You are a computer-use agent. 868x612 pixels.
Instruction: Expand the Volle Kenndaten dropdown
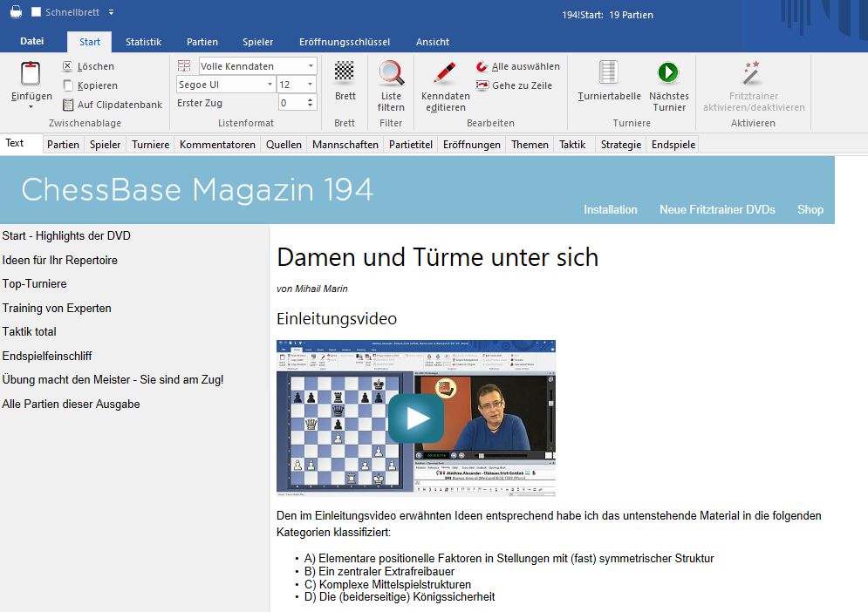pos(311,66)
